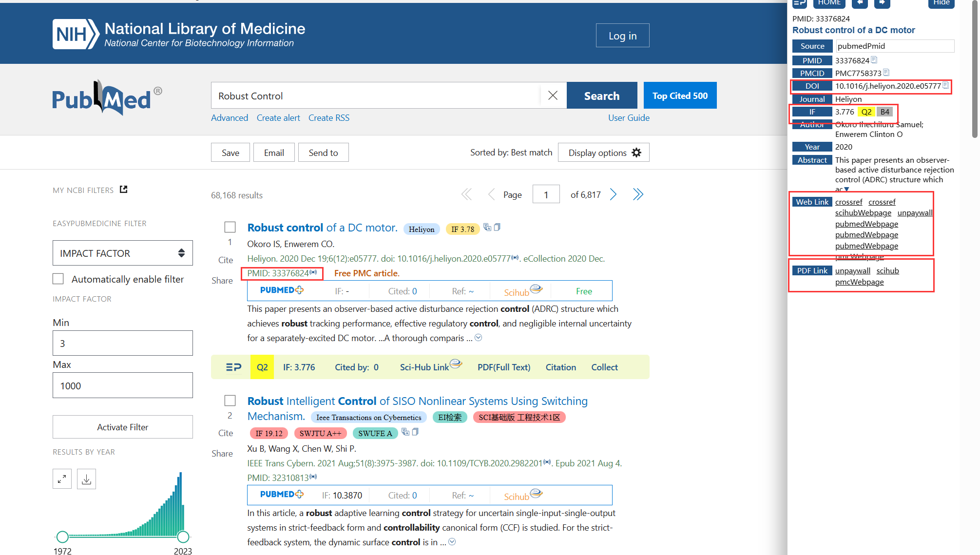Click translate icon beside SWUFE A badge
The image size is (980, 555).
pyautogui.click(x=405, y=432)
